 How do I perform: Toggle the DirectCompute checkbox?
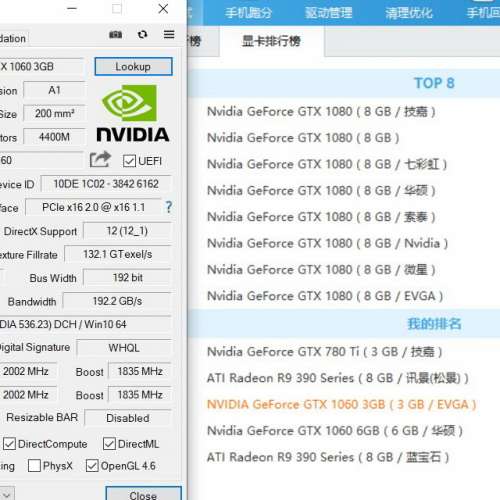(x=9, y=444)
